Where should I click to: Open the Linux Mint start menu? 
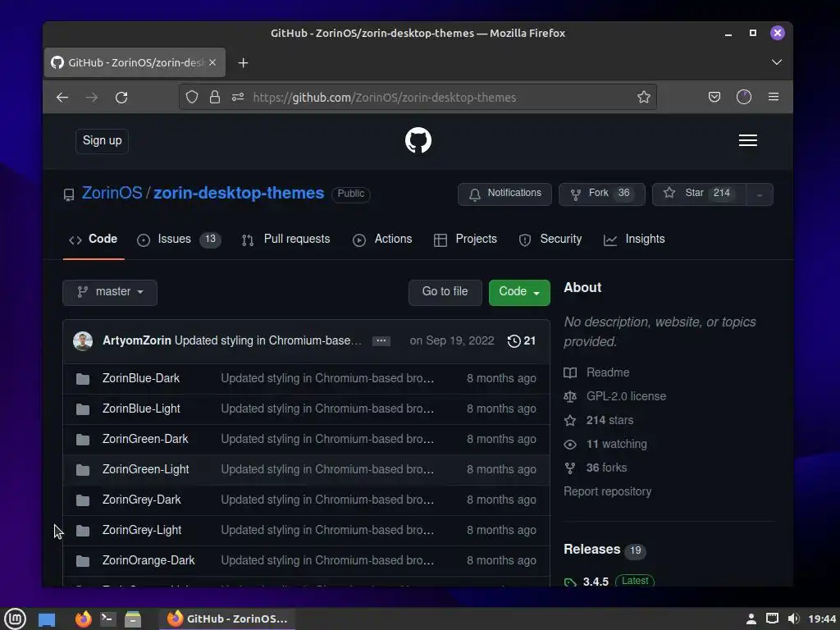(x=15, y=619)
